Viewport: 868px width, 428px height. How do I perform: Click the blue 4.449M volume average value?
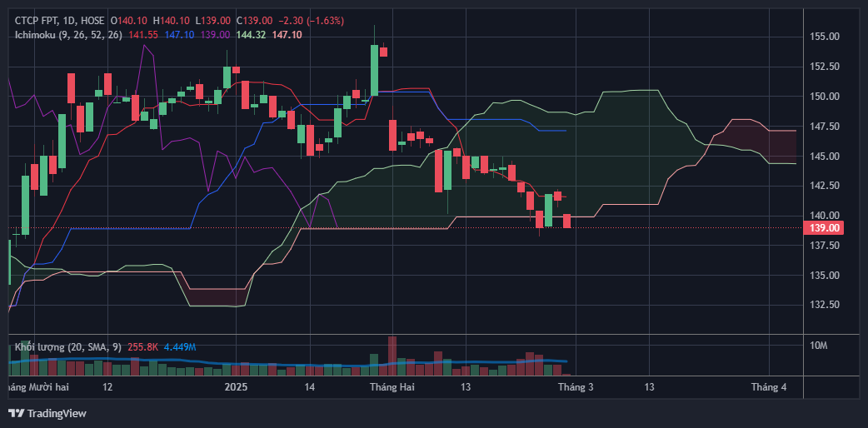coord(180,346)
